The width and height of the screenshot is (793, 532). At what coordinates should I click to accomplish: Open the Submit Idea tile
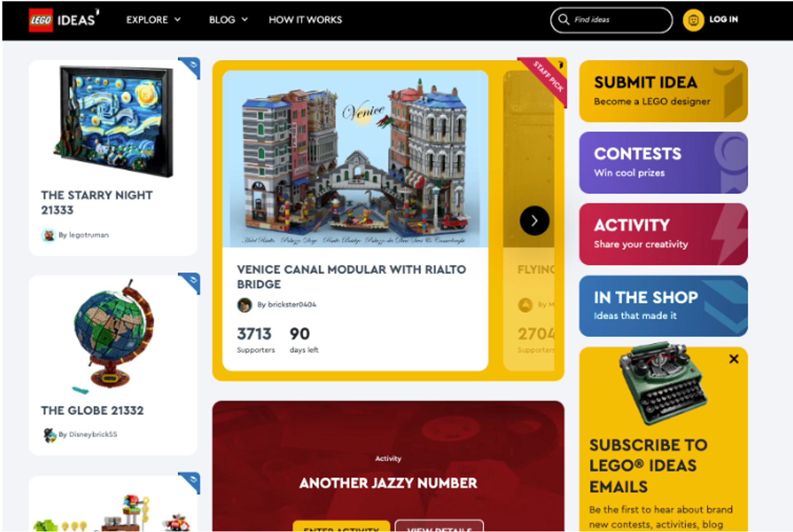coord(663,91)
